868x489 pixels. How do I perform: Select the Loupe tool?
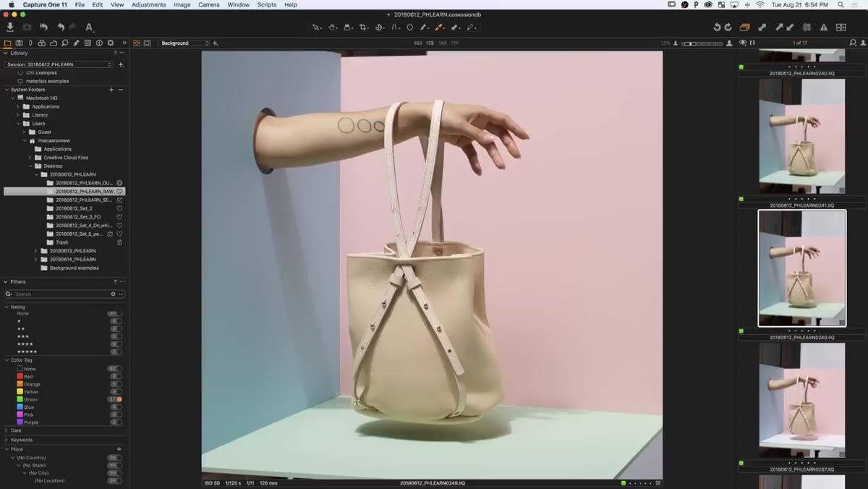(348, 27)
